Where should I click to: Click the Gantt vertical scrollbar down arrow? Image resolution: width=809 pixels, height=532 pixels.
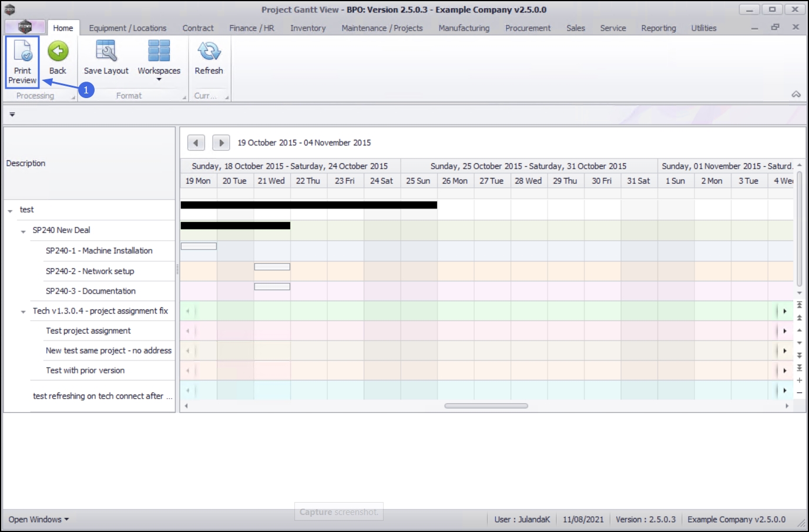pos(799,292)
